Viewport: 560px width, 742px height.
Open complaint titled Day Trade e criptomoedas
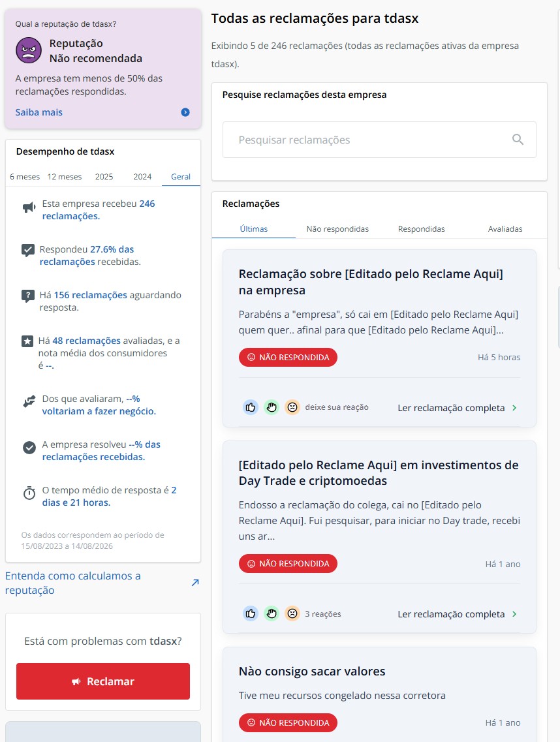[378, 472]
